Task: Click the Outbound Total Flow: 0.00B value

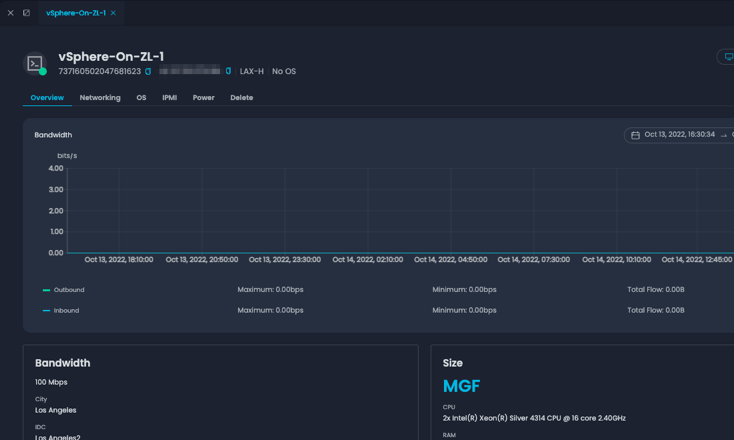Action: (655, 290)
